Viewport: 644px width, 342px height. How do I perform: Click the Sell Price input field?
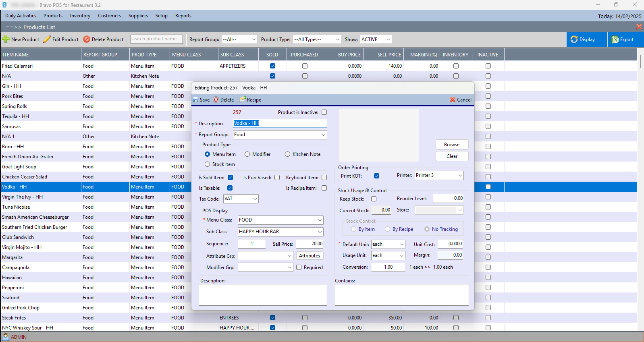coord(310,244)
